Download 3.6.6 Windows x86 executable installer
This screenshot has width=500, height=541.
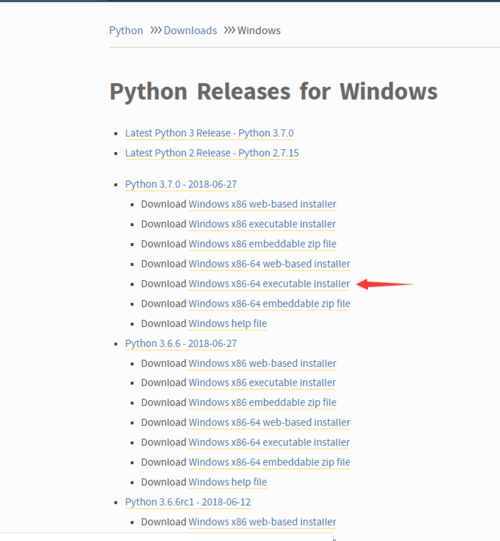pos(262,383)
